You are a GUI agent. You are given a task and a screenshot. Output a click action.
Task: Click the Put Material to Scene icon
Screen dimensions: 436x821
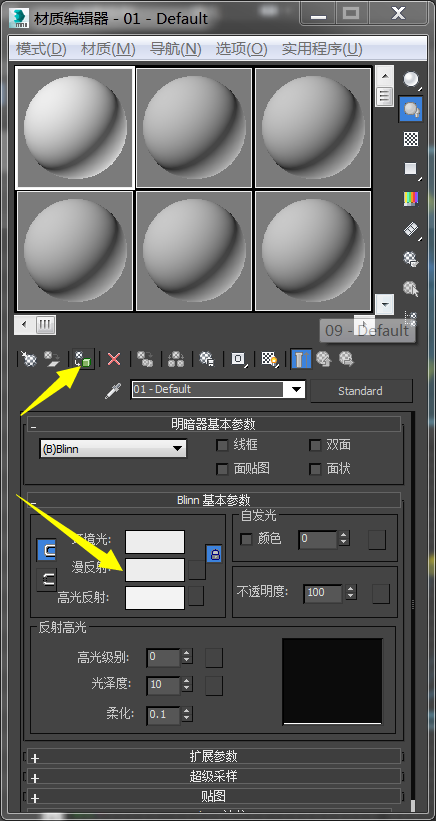click(52, 359)
